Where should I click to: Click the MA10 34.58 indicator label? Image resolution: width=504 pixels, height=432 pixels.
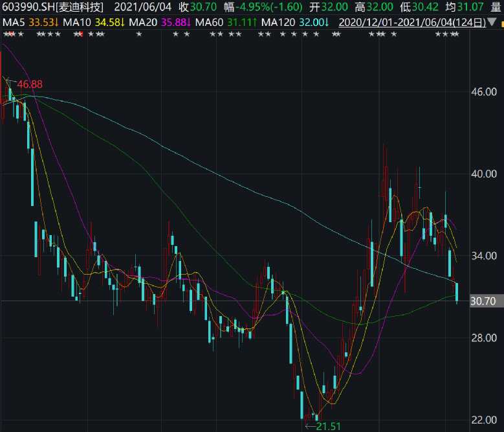coord(94,22)
